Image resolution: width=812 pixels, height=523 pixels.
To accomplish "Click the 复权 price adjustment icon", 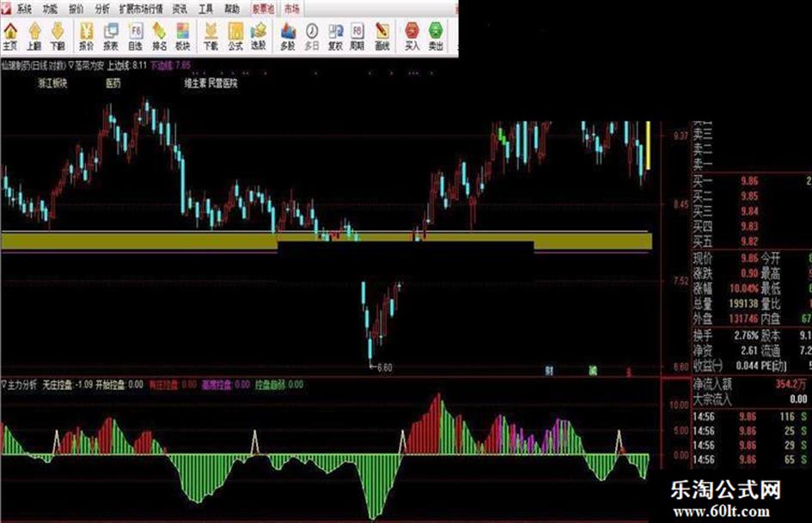I will [336, 37].
